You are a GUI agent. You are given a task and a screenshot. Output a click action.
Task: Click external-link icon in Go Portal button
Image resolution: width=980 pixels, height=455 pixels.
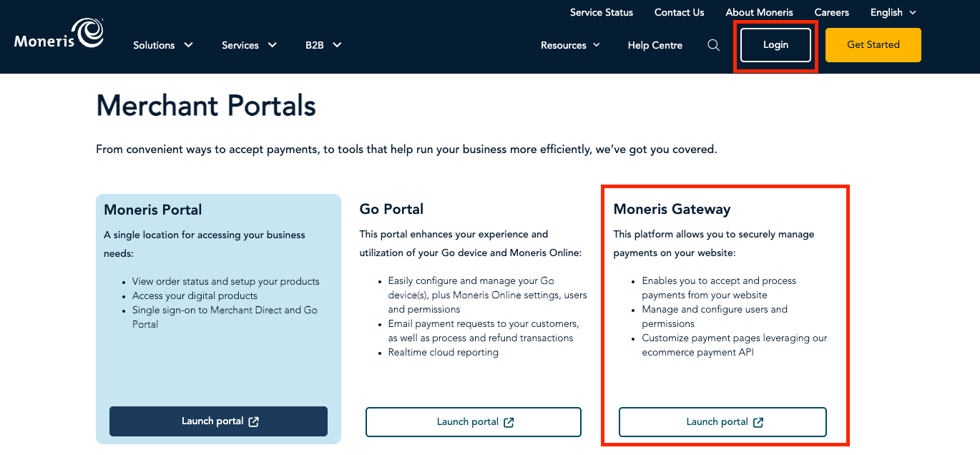509,423
